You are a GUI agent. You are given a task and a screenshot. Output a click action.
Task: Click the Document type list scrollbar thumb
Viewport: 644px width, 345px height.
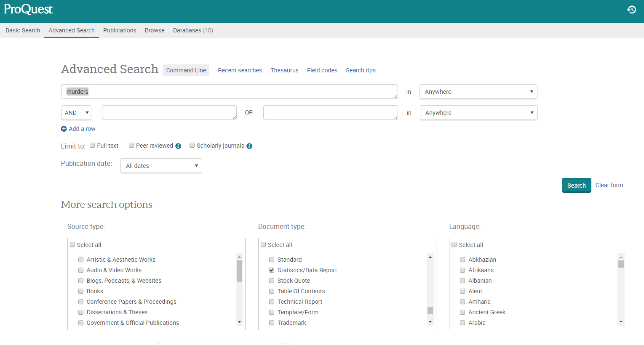point(430,310)
